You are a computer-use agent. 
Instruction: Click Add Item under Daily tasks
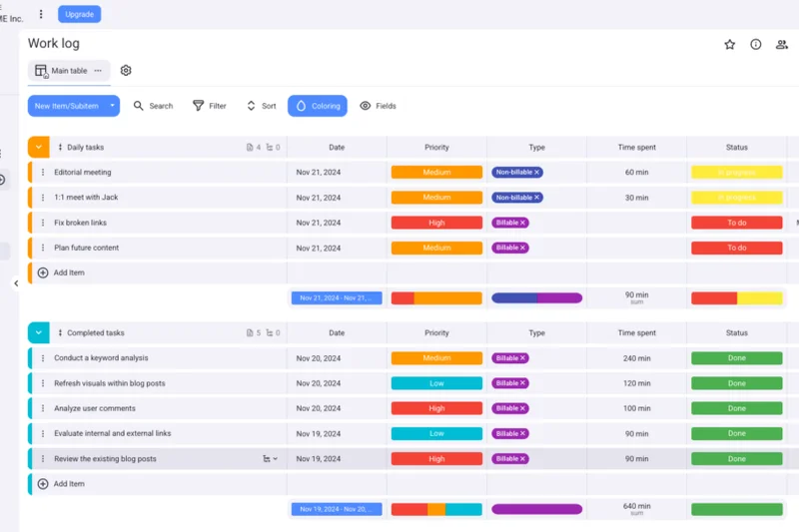68,272
